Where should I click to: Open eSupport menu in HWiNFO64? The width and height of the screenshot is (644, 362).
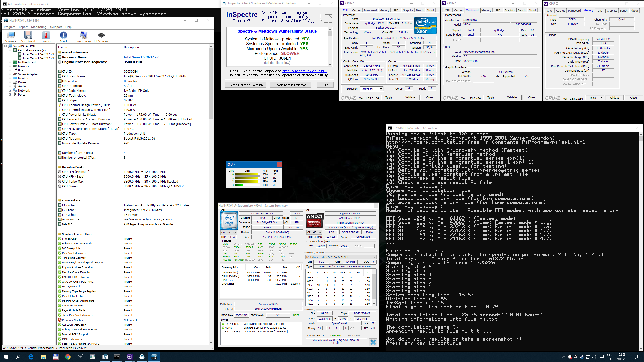(56, 27)
